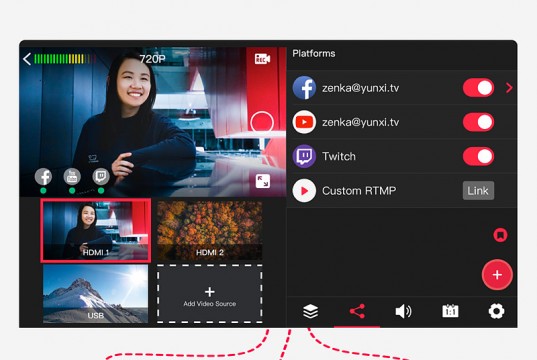Open settings gear icon
537x360 pixels.
tap(496, 311)
